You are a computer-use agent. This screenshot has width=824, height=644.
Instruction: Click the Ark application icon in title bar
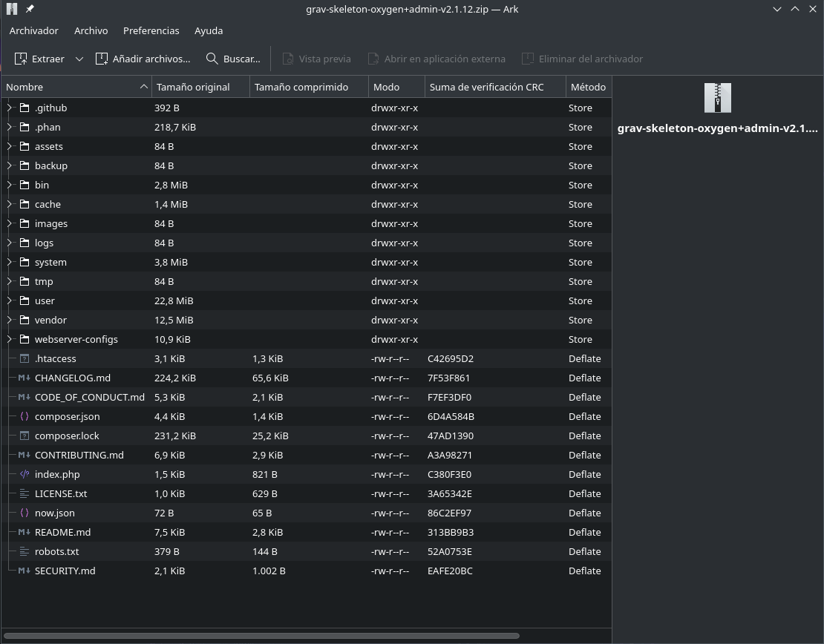pyautogui.click(x=12, y=9)
